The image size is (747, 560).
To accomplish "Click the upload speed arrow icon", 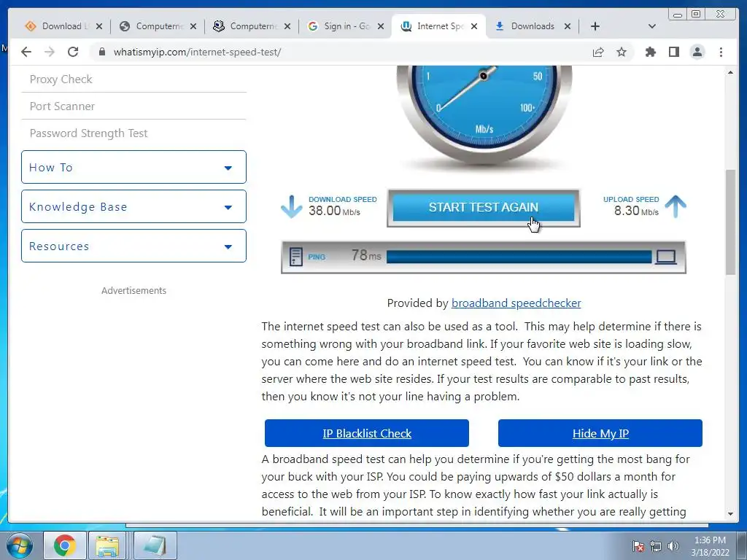I will tap(676, 206).
